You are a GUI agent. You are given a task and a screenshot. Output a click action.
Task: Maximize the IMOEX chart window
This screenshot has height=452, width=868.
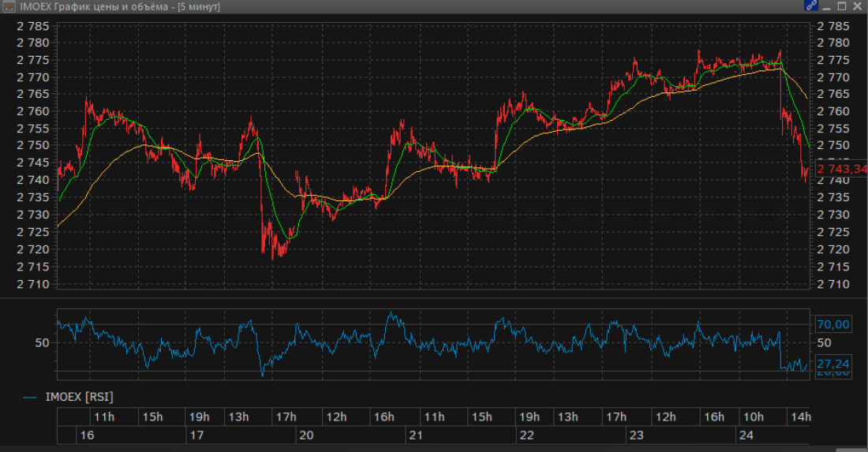pos(842,6)
